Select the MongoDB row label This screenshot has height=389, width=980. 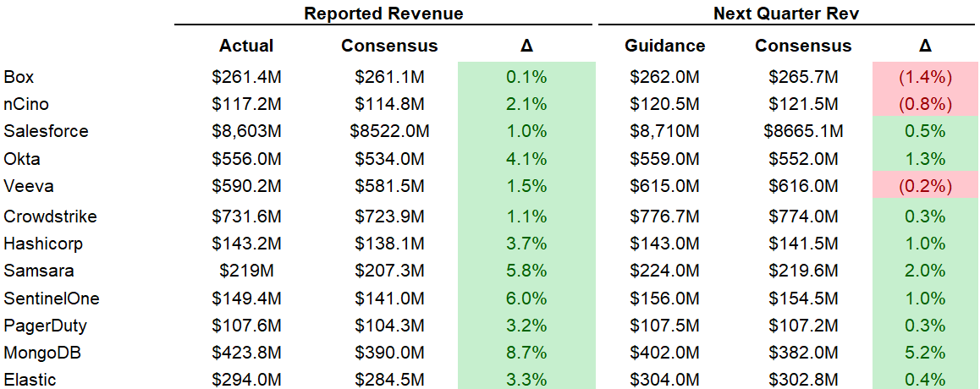pos(42,353)
